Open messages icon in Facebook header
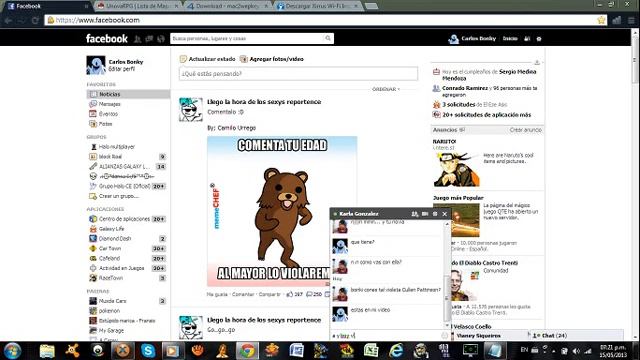The height and width of the screenshot is (360, 640). (x=149, y=39)
